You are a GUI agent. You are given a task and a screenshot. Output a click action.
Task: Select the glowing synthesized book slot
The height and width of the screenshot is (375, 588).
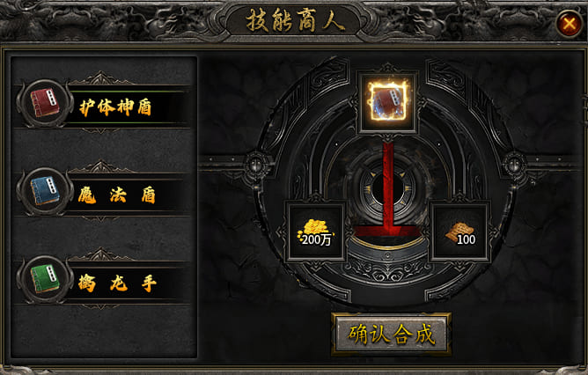[388, 101]
